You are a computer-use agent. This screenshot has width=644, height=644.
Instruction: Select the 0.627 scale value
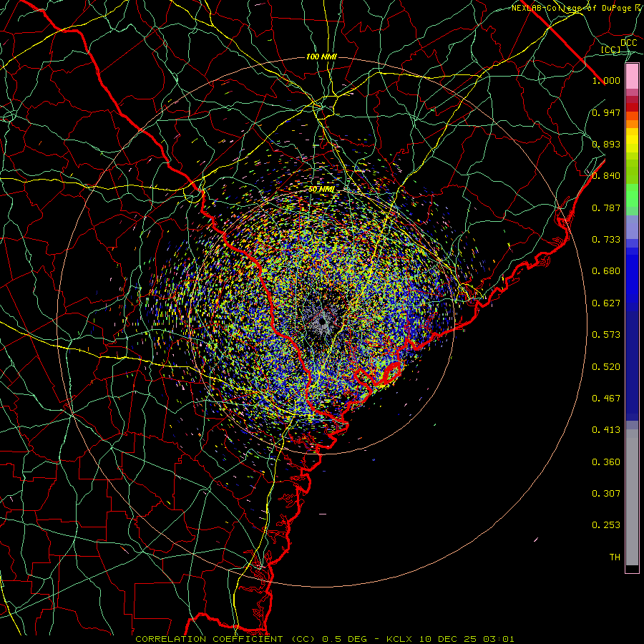click(606, 303)
